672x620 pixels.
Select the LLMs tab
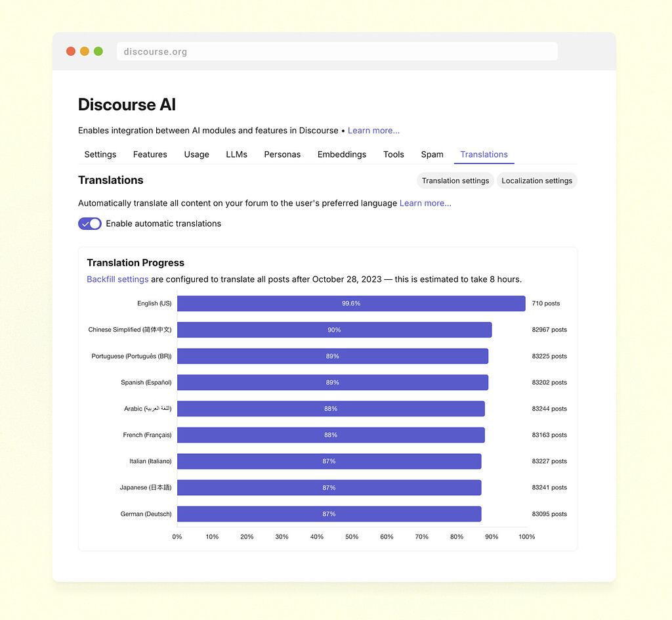(x=236, y=155)
